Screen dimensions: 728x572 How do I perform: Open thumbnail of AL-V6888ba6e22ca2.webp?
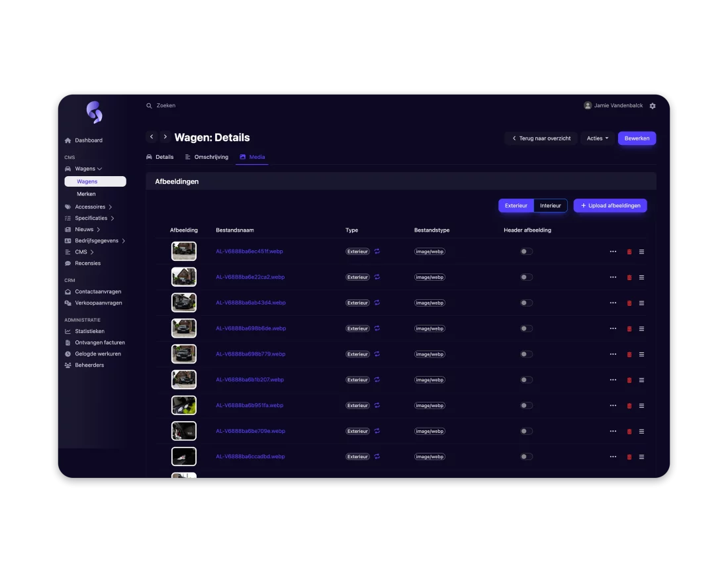coord(184,277)
